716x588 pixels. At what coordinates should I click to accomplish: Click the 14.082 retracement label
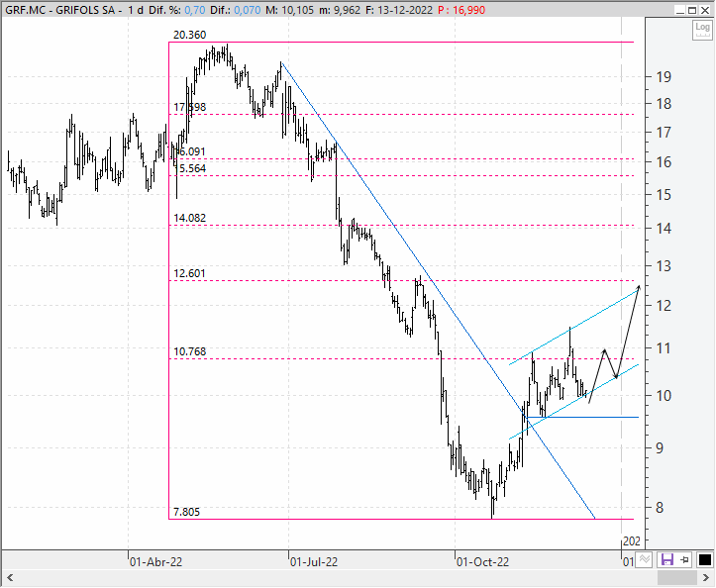coord(189,218)
